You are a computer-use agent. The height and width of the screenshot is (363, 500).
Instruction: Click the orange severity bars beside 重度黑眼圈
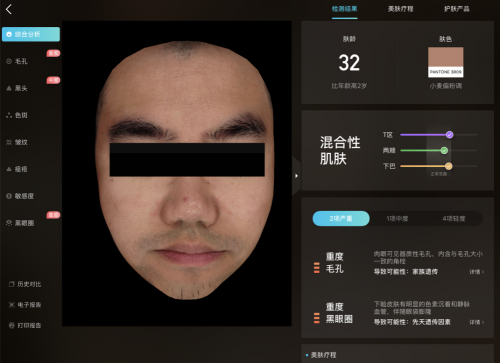[317, 318]
